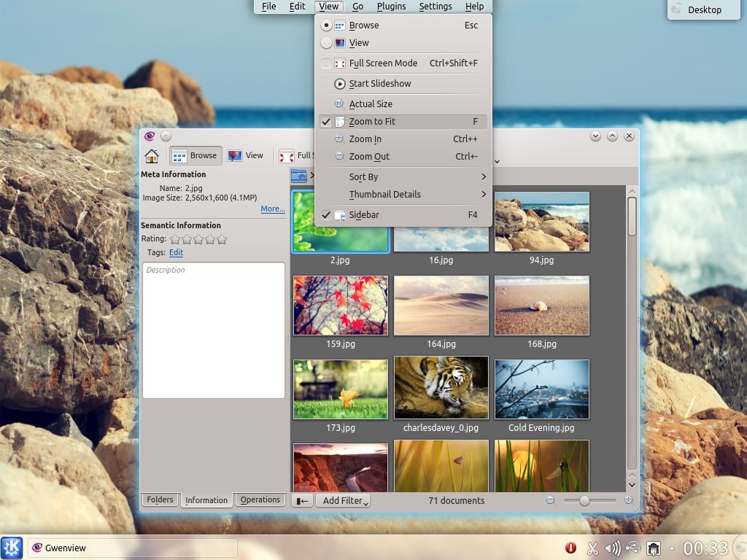Select the 173.jpg thumbnail
This screenshot has height=560, width=747.
pyautogui.click(x=341, y=389)
